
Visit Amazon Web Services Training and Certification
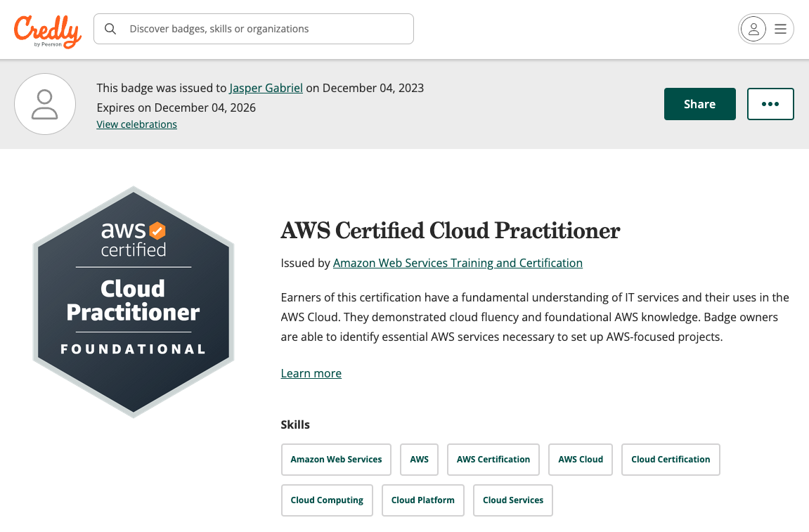click(458, 263)
